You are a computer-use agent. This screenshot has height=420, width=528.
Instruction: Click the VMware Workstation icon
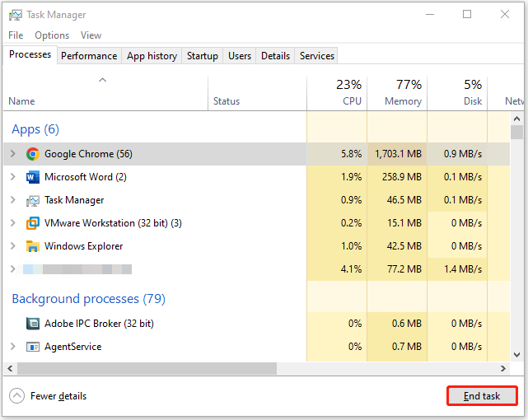(33, 223)
